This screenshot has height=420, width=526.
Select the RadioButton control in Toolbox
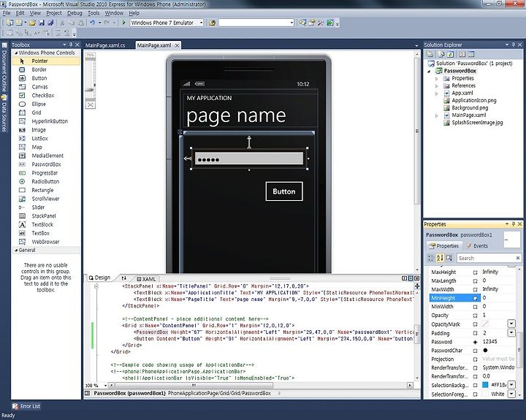click(46, 181)
